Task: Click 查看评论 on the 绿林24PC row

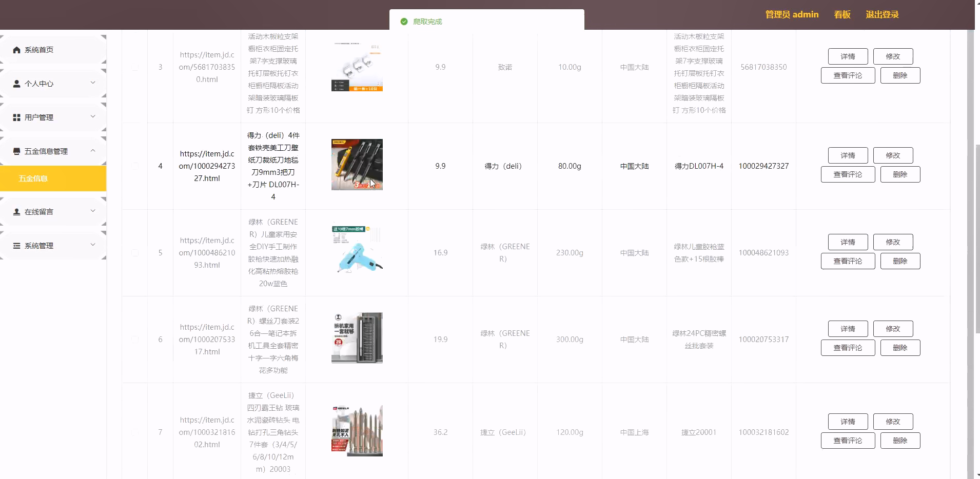Action: pos(848,348)
